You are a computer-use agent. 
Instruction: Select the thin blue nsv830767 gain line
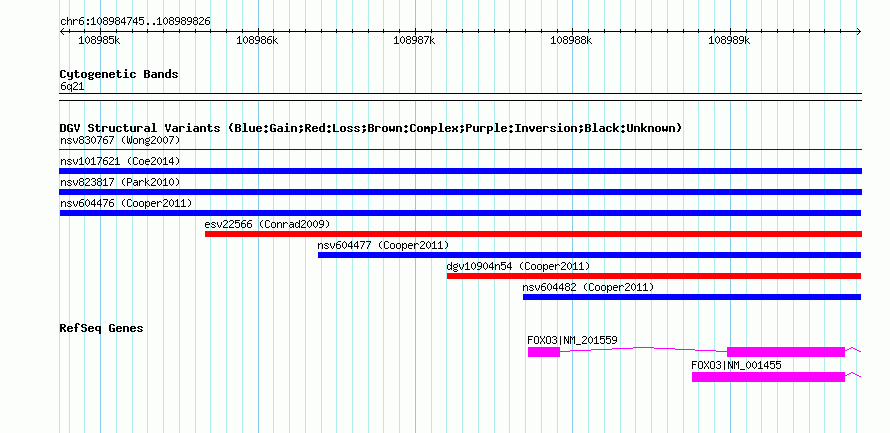tap(460, 150)
